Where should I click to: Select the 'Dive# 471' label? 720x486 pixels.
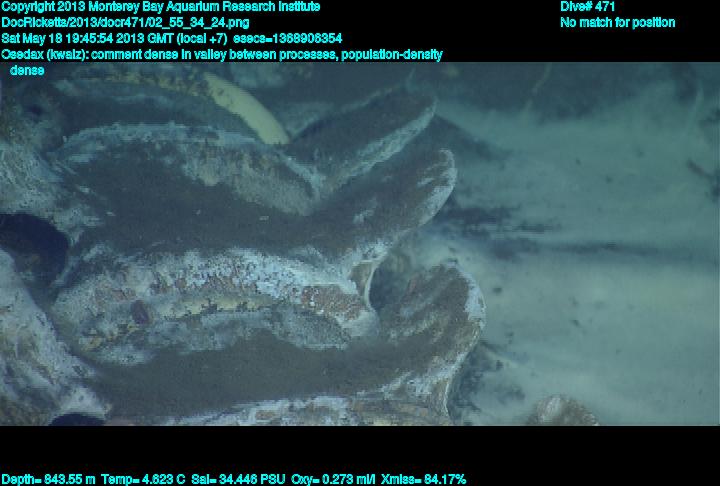587,6
